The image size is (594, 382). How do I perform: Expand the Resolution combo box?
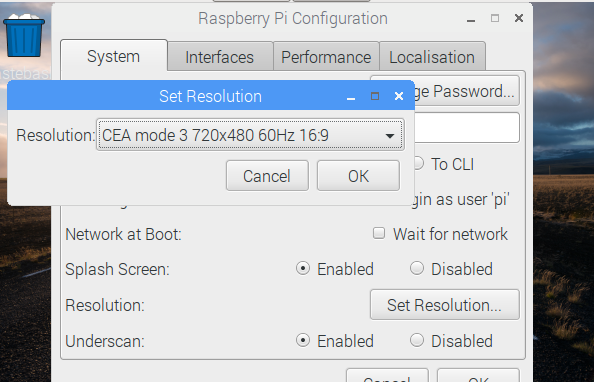pos(250,135)
